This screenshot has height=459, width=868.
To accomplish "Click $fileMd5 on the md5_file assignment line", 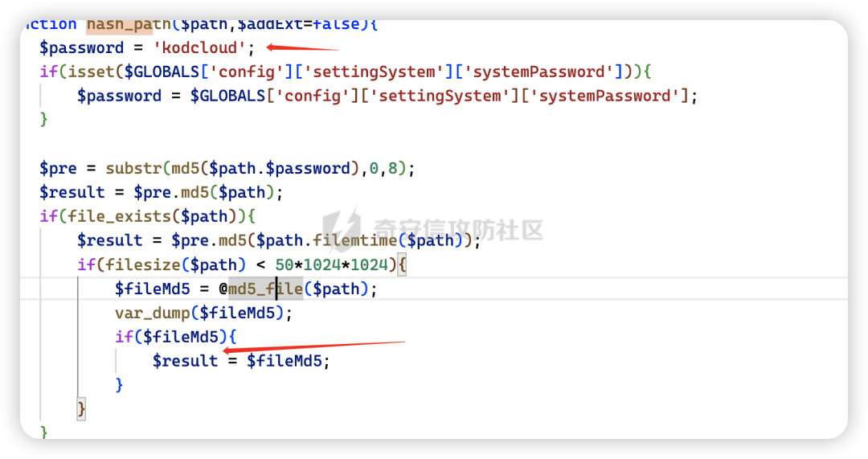I will coord(152,289).
